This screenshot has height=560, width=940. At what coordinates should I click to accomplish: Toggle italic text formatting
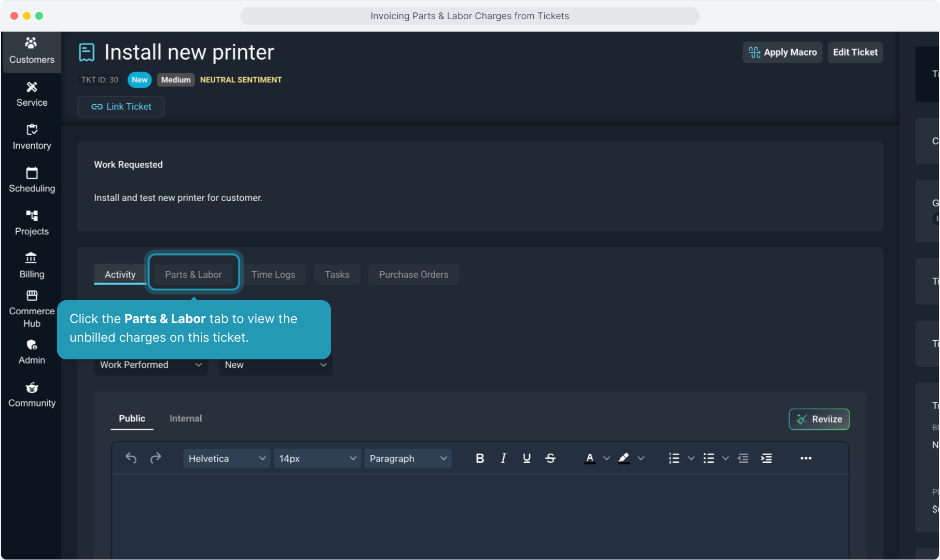pyautogui.click(x=503, y=458)
